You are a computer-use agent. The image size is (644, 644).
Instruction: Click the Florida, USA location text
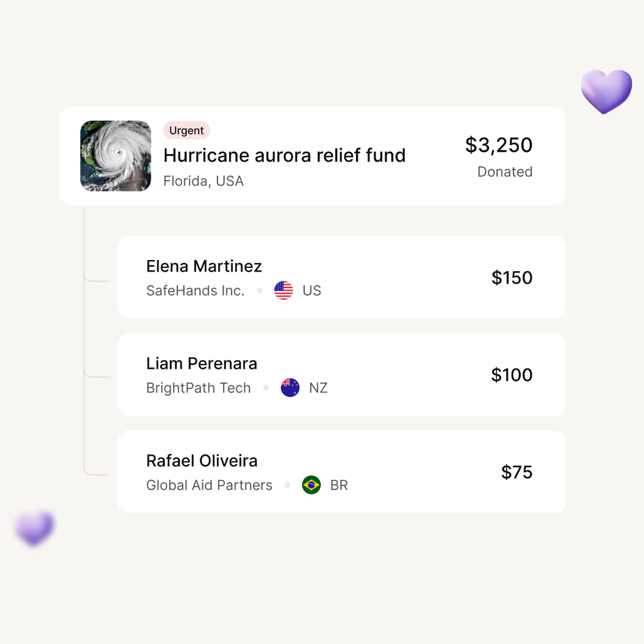204,181
